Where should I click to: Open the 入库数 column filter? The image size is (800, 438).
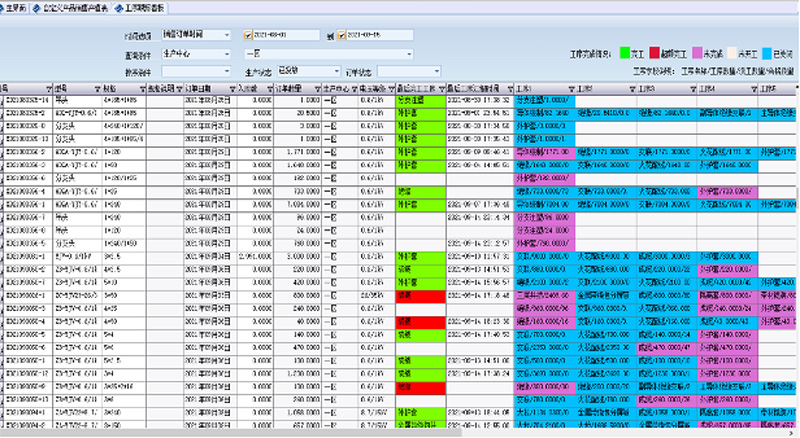[270, 89]
